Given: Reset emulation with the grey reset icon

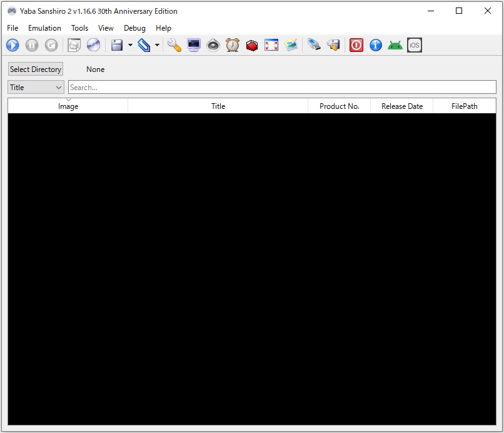Looking at the screenshot, I should 51,45.
